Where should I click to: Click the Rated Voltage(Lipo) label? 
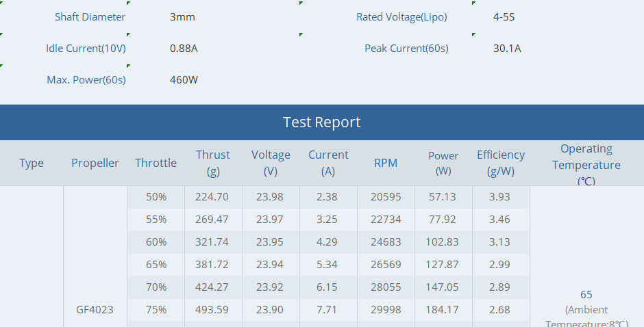(x=401, y=17)
